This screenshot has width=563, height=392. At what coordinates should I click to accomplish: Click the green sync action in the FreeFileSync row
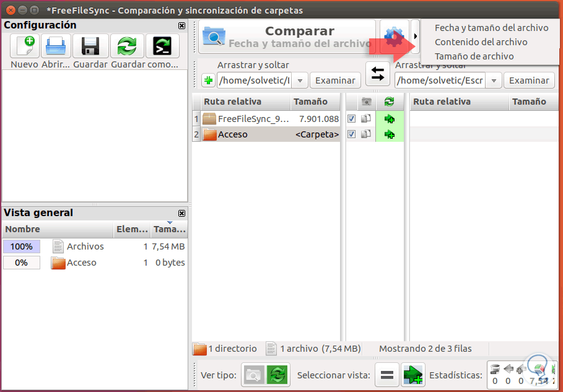(390, 119)
